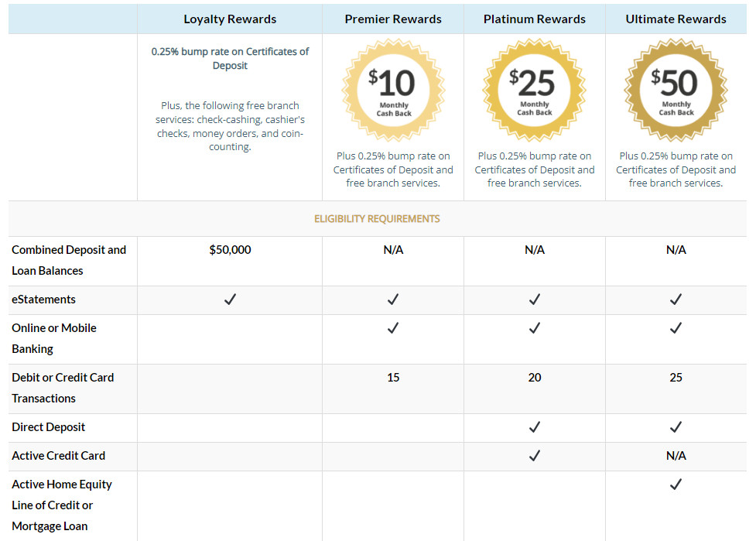Click the $10 Monthly Cash Back badge
Screen dimensions: 756x541
[393, 90]
